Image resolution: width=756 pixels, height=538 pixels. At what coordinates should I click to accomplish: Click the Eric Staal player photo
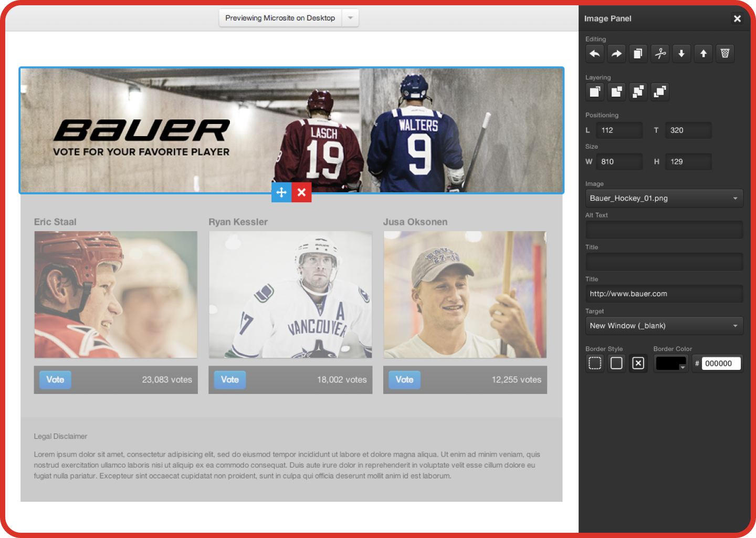[x=116, y=295]
